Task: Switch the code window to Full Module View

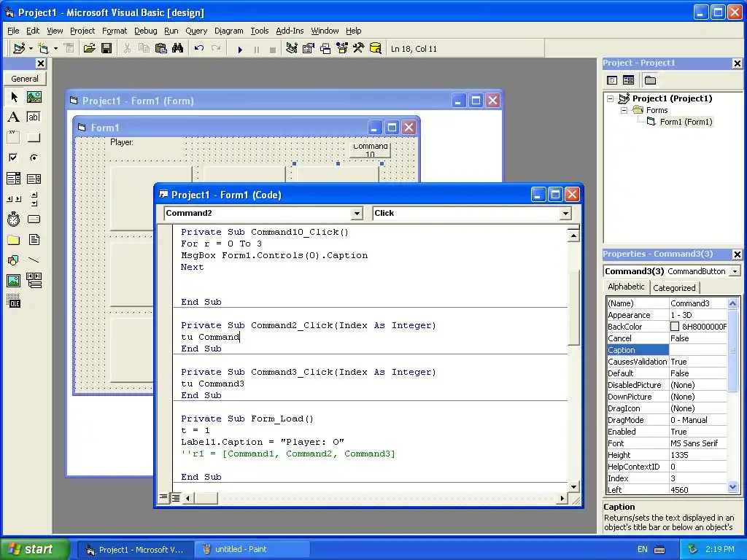Action: pos(175,497)
